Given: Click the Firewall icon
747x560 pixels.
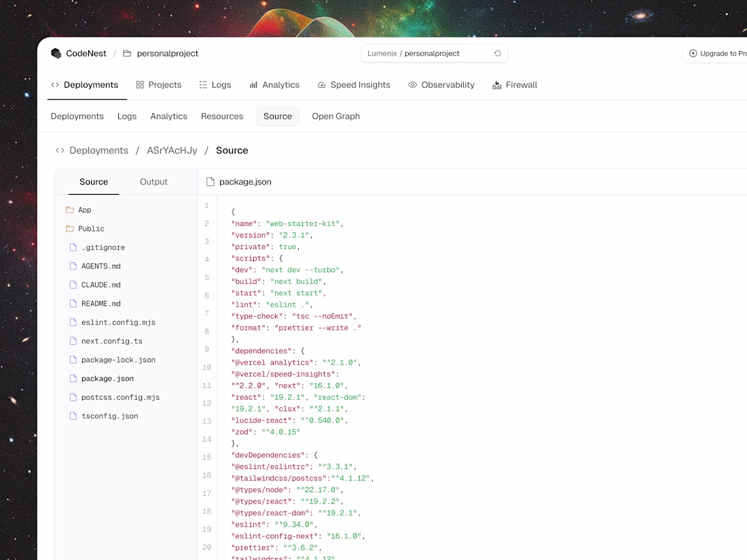Looking at the screenshot, I should (x=497, y=85).
